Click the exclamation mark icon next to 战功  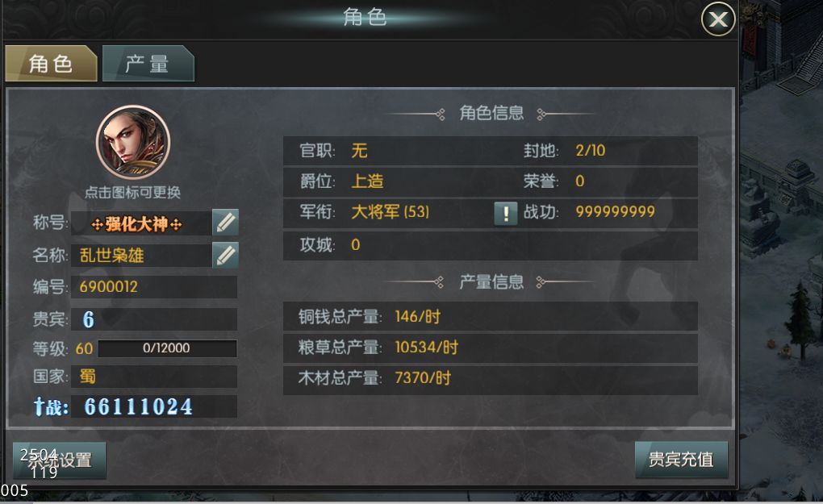tap(505, 214)
